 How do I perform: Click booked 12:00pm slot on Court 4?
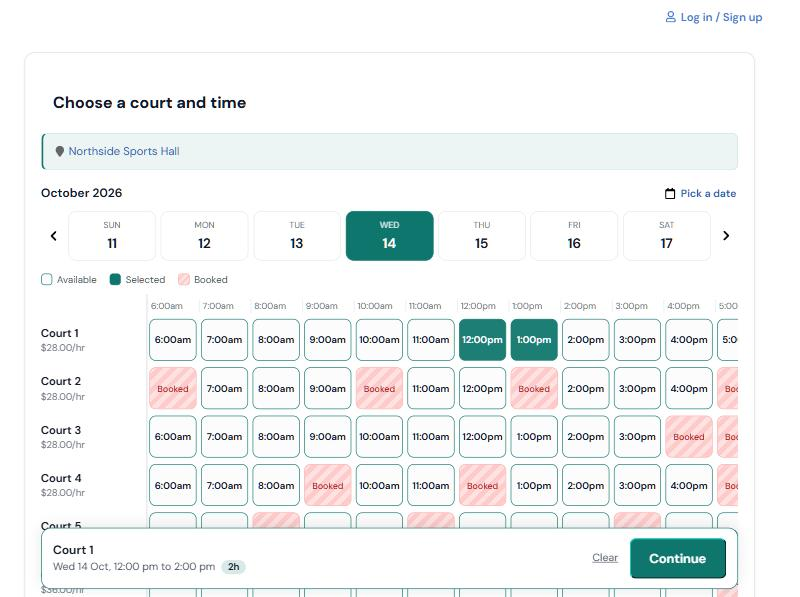click(482, 485)
